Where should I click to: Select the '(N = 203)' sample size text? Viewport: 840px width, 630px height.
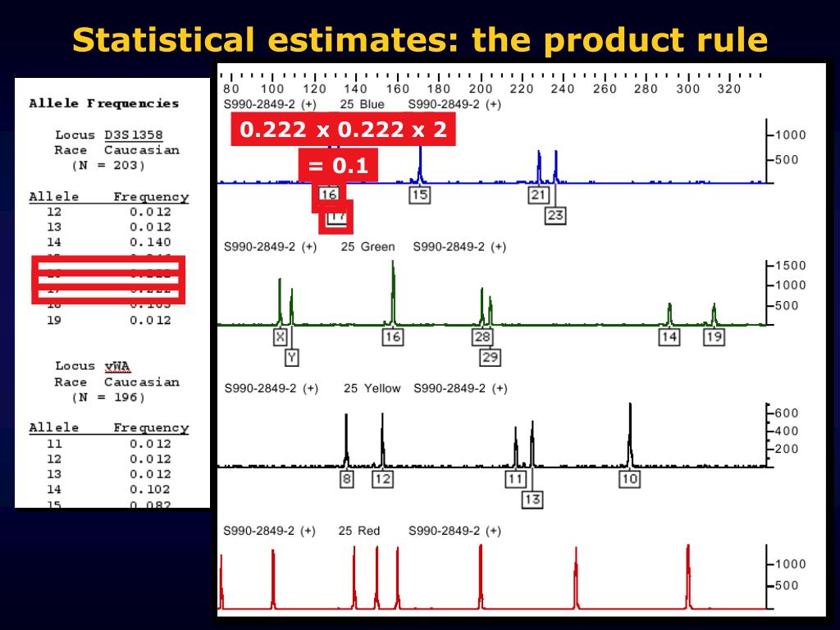[x=108, y=166]
